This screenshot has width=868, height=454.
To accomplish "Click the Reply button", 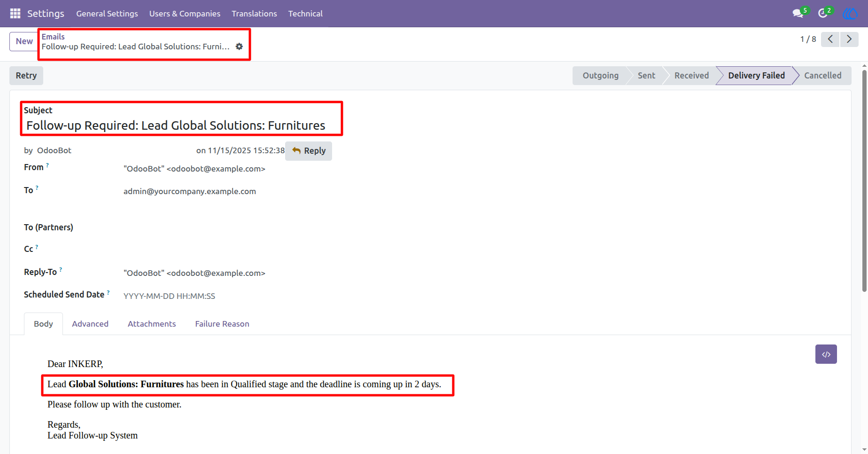I will click(309, 151).
